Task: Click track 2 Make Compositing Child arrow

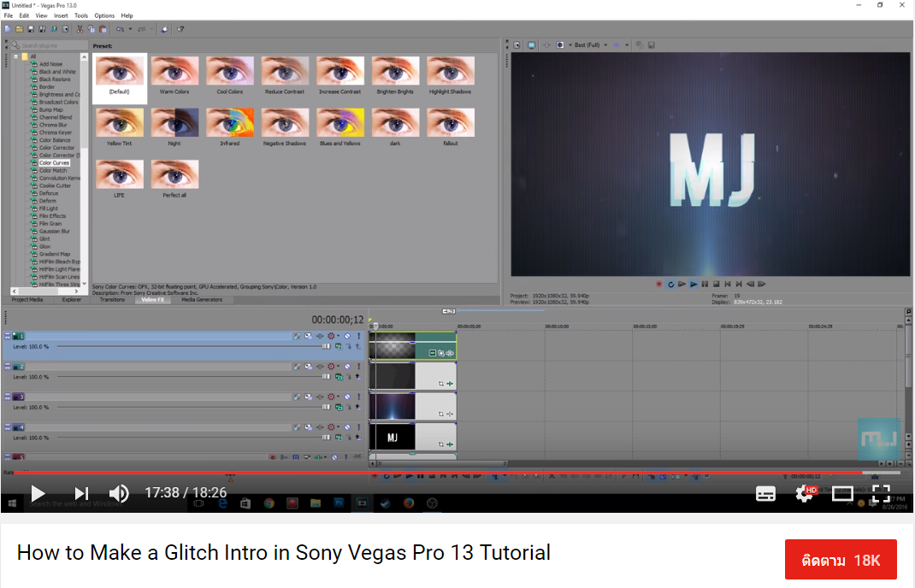Action: click(x=358, y=377)
